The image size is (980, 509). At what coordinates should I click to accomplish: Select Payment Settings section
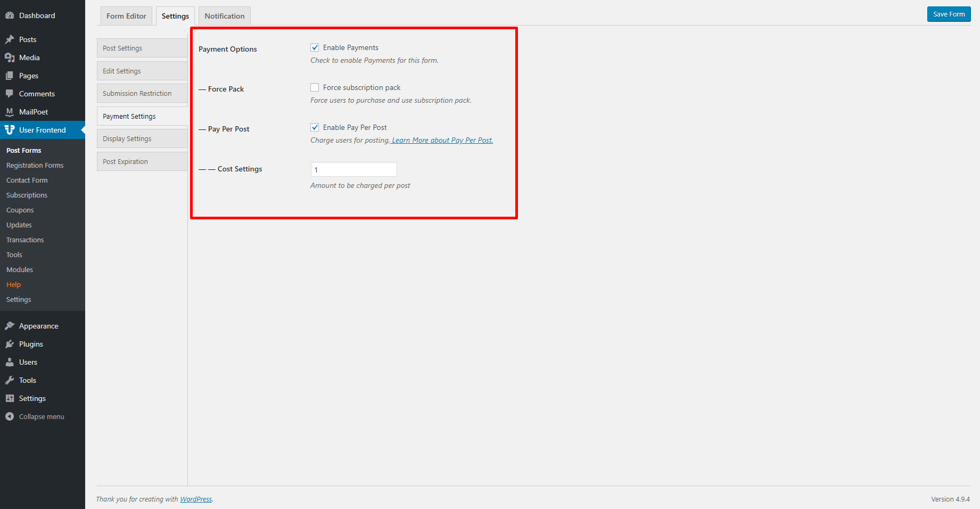click(x=142, y=116)
